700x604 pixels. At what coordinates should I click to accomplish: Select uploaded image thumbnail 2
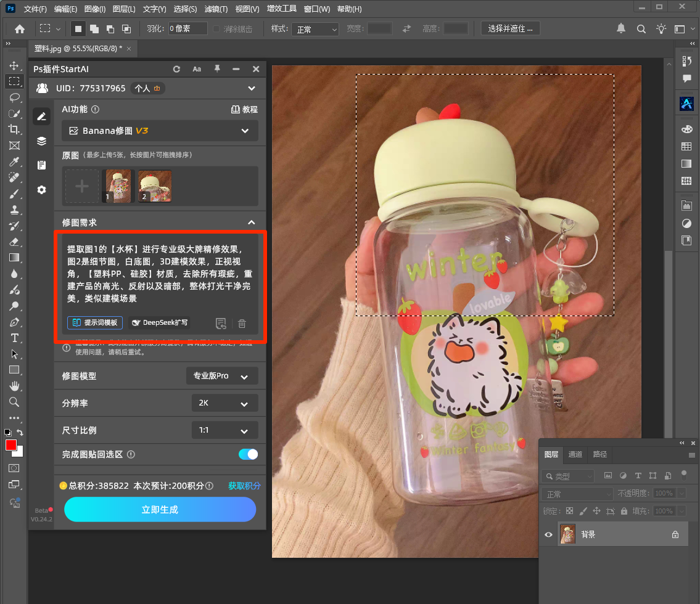(154, 187)
